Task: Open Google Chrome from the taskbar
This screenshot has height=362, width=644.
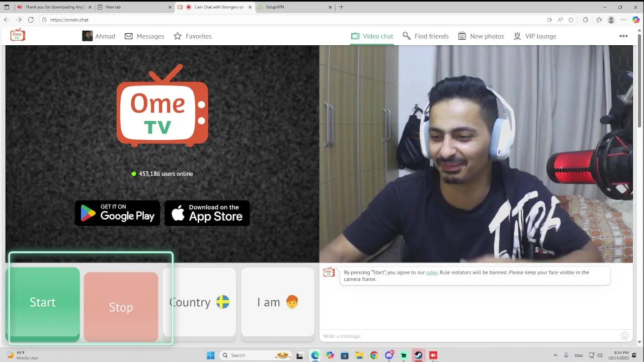Action: 374,355
